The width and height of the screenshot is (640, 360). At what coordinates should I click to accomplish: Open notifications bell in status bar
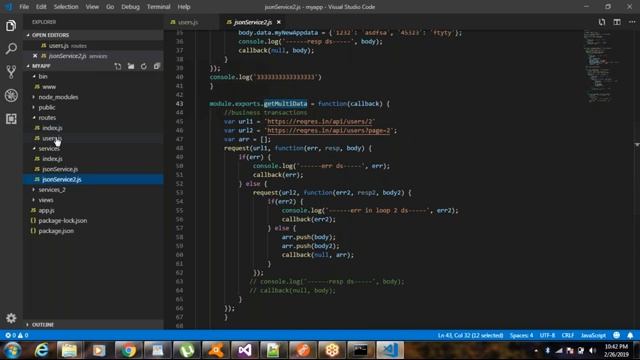click(630, 335)
